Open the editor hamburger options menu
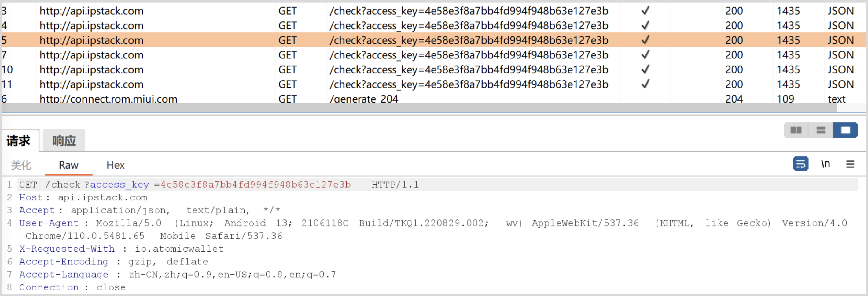Image resolution: width=868 pixels, height=296 pixels. (850, 164)
